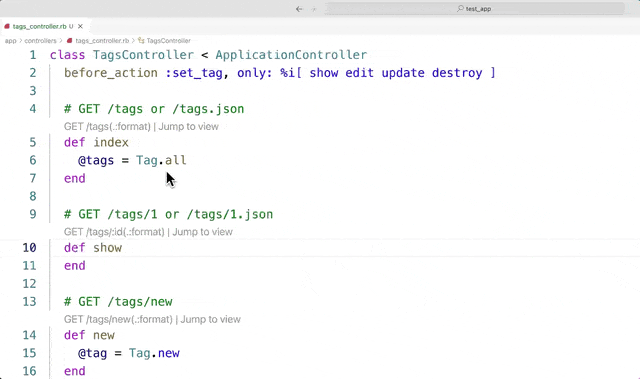Click line number 1 in the gutter

click(x=33, y=55)
